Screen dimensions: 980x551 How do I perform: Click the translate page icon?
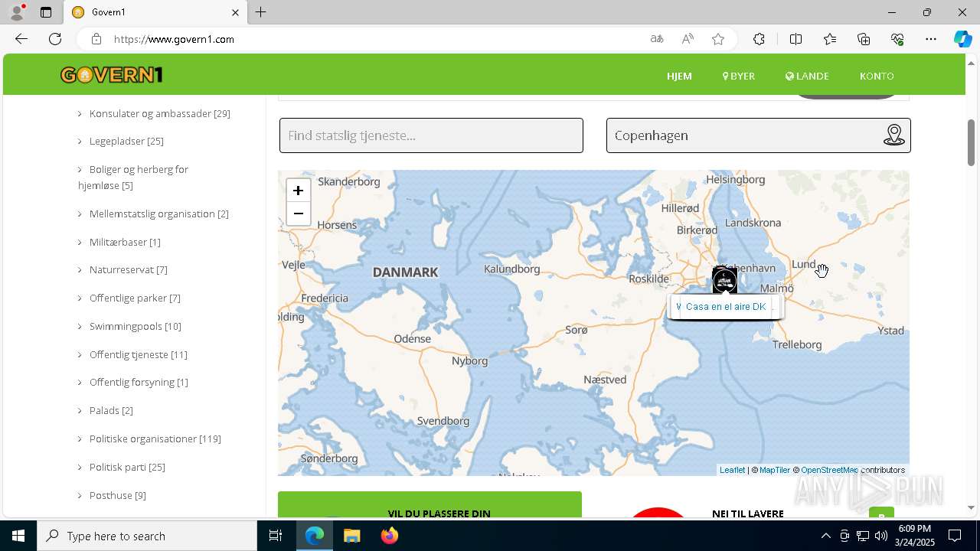click(x=656, y=39)
